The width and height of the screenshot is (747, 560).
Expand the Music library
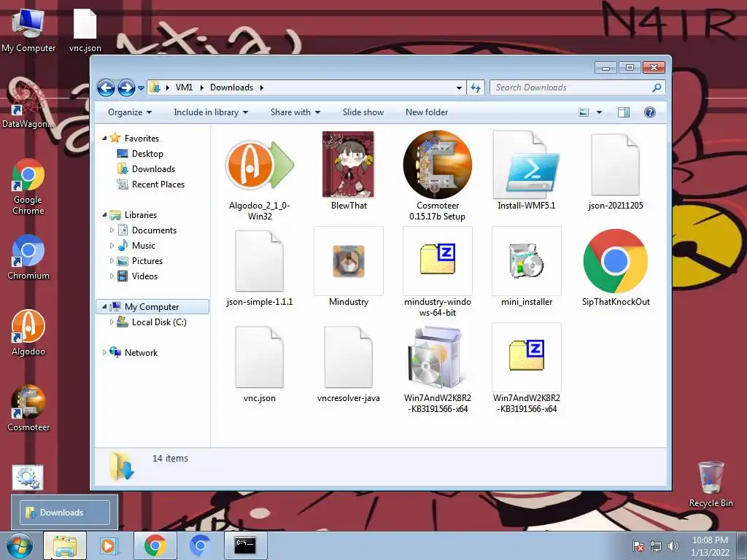112,246
